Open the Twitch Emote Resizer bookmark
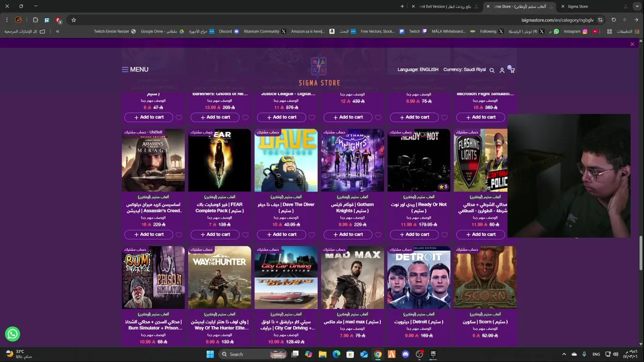Viewport: 644px width, 362px height. click(115, 31)
